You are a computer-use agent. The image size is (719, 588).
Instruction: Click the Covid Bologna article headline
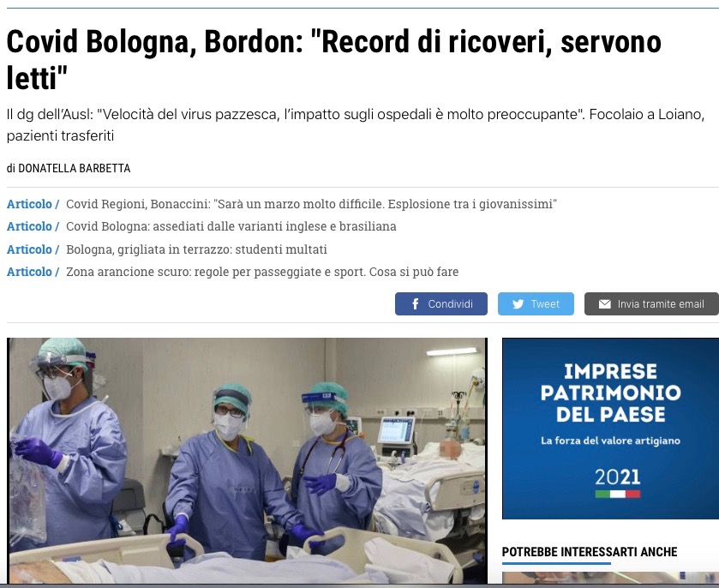pyautogui.click(x=334, y=60)
